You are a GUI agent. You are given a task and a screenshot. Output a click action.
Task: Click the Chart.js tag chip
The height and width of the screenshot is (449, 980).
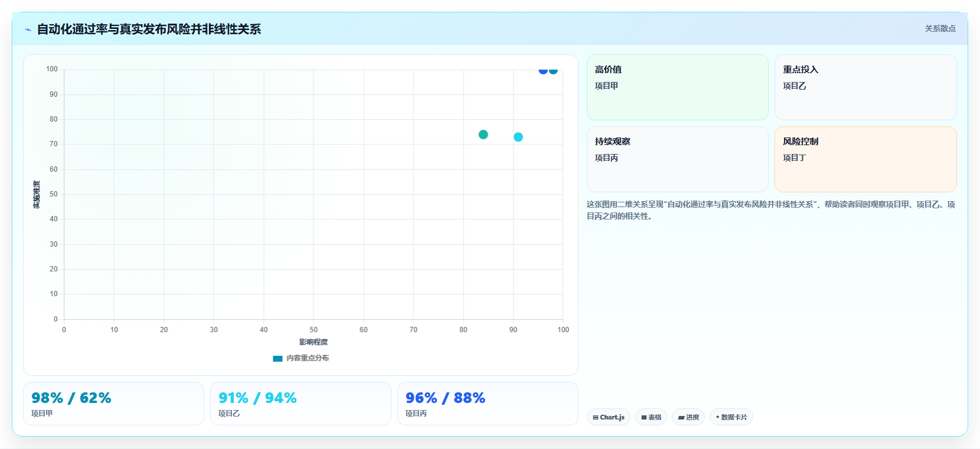[x=609, y=417]
